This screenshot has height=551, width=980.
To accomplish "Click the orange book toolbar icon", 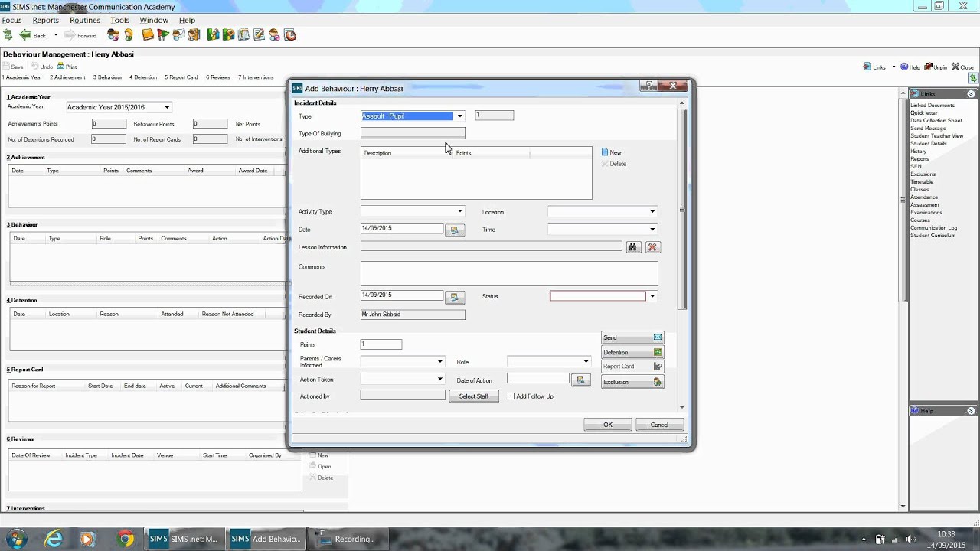I will coord(148,35).
